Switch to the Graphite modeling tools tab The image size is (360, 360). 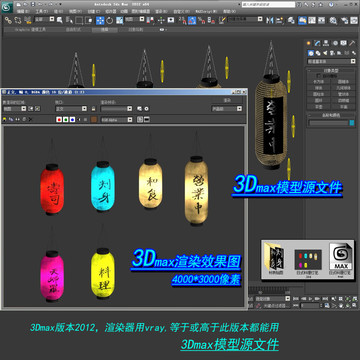[30, 30]
